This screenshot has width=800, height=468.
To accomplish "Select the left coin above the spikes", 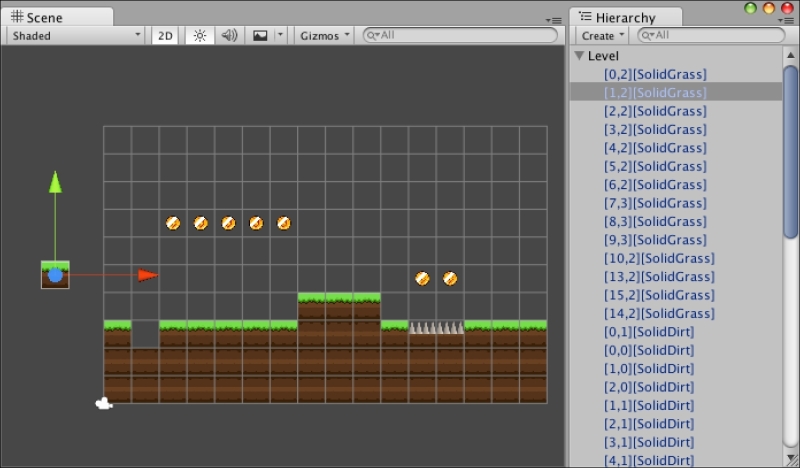I will 422,278.
